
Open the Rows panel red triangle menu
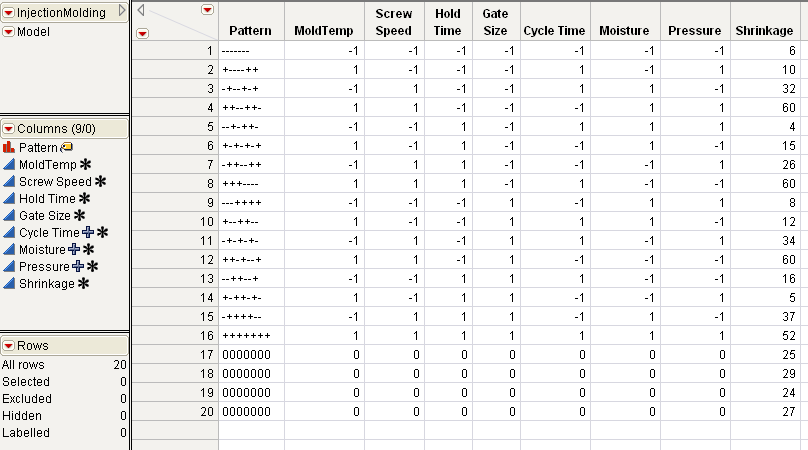click(x=8, y=345)
